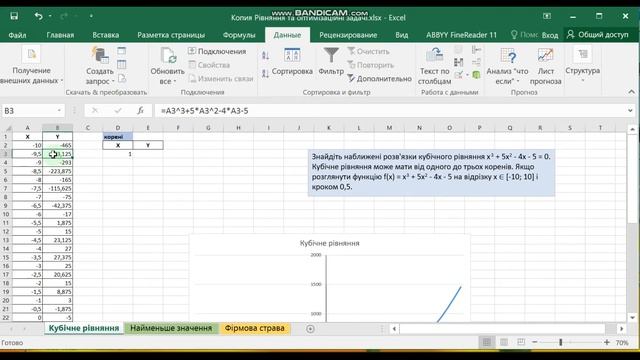Click Текст по столбцам tool
640x360 pixels.
(x=434, y=66)
